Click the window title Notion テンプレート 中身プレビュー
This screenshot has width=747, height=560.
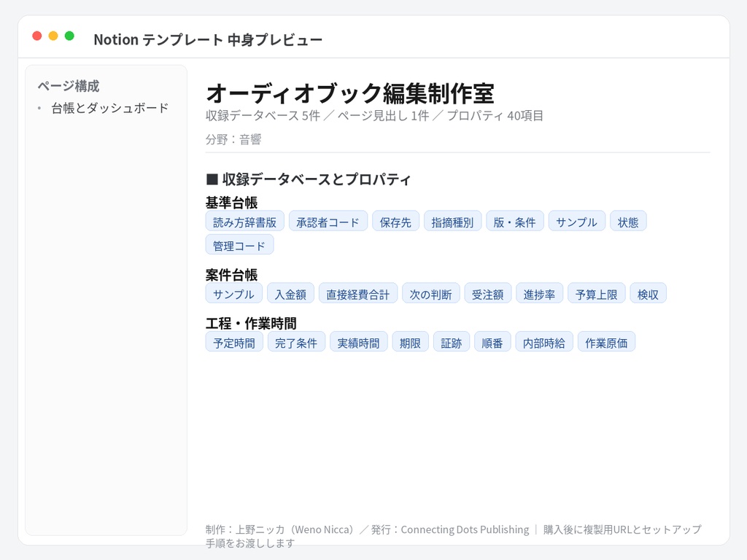(x=208, y=39)
